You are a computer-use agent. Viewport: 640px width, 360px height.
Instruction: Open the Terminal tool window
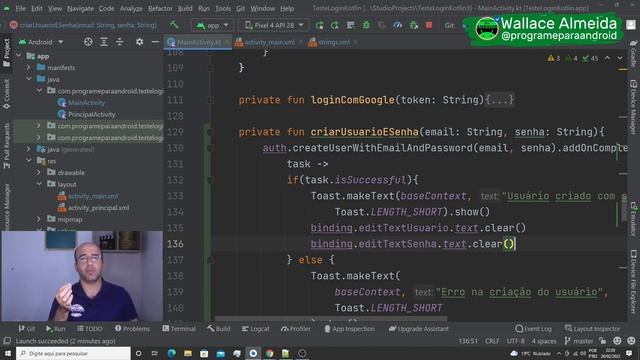[x=179, y=329]
